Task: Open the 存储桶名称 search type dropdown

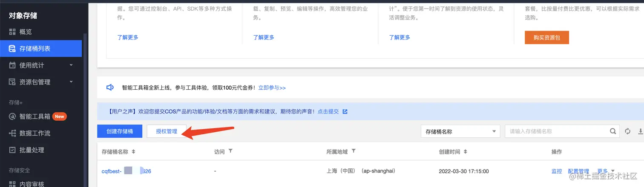Action: (460, 131)
